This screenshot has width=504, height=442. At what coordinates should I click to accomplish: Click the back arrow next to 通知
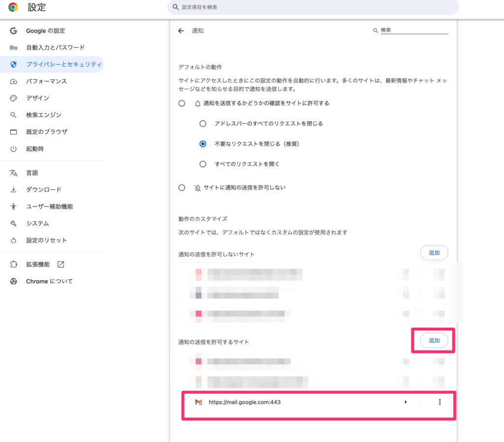(x=181, y=30)
